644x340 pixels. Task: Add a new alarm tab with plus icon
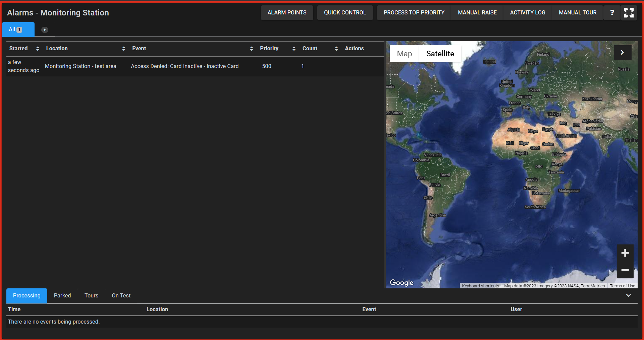coord(45,30)
